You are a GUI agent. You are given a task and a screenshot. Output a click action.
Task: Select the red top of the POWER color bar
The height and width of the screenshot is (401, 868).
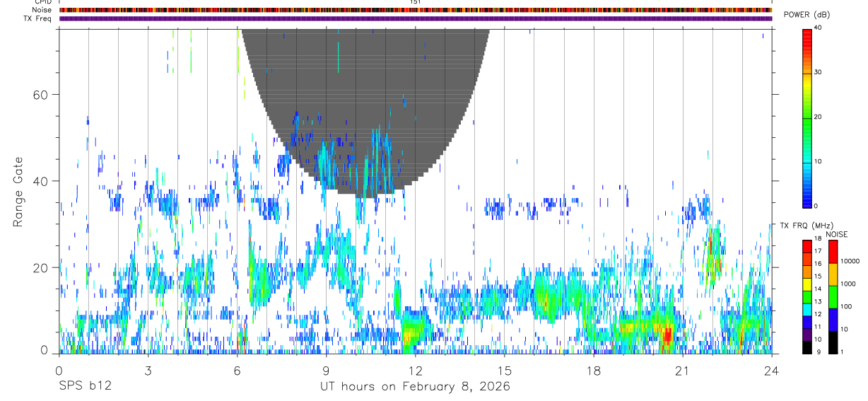[x=807, y=33]
